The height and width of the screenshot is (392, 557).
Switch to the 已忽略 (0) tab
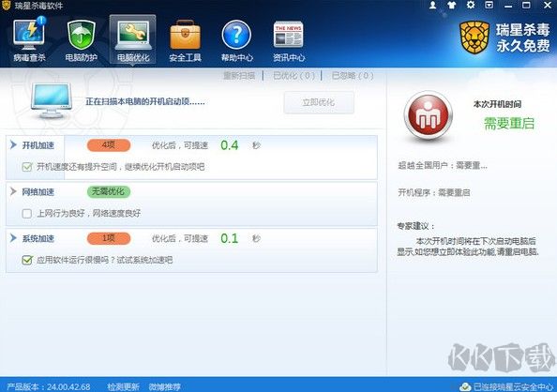click(x=353, y=76)
